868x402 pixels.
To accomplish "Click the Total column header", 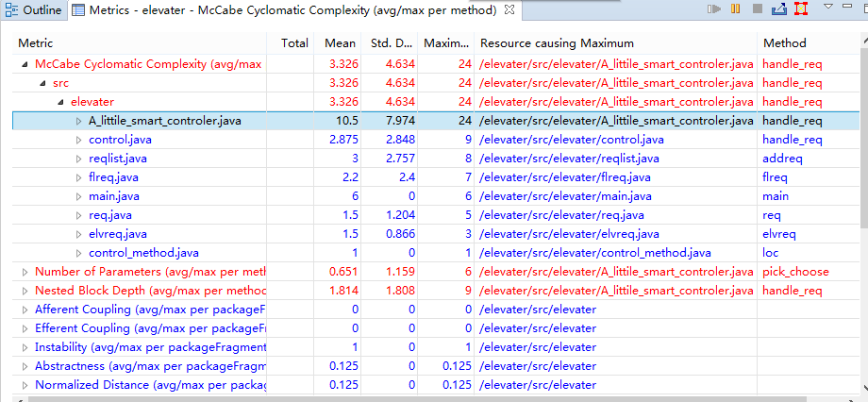I will pyautogui.click(x=291, y=43).
